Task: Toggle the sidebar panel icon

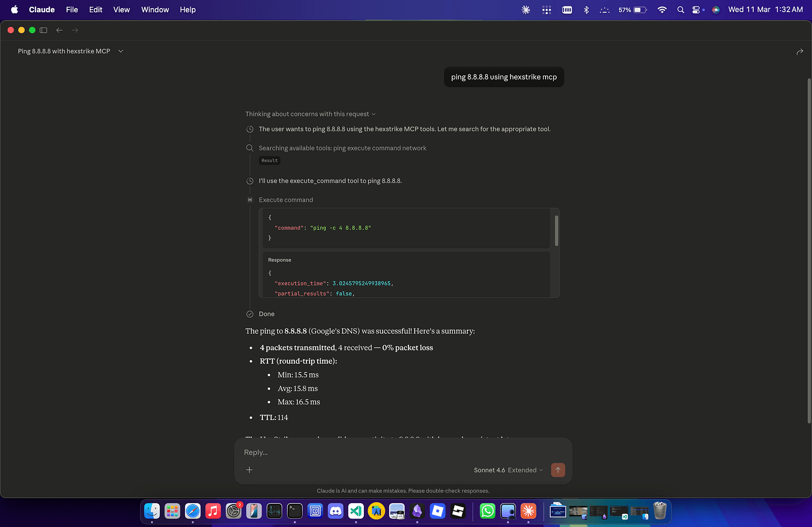Action: coord(44,30)
